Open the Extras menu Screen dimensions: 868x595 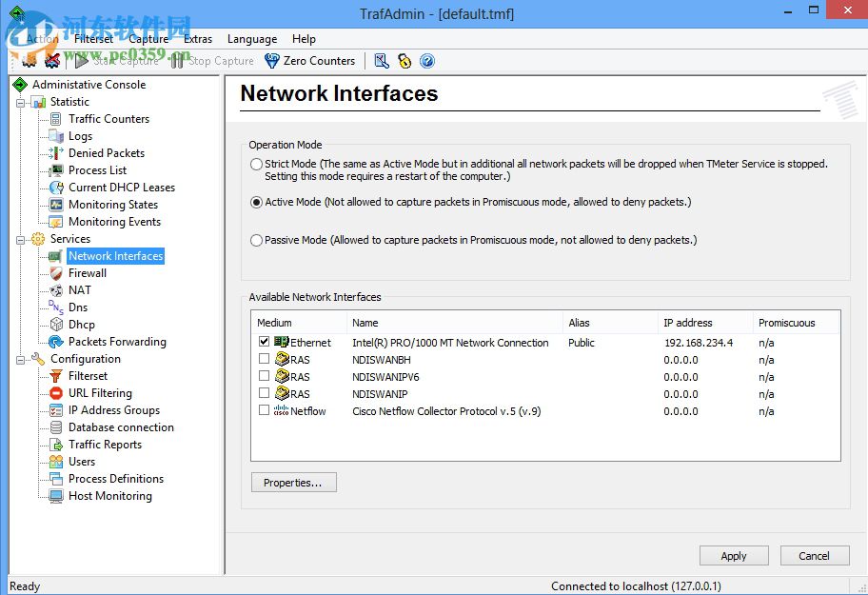coord(198,39)
